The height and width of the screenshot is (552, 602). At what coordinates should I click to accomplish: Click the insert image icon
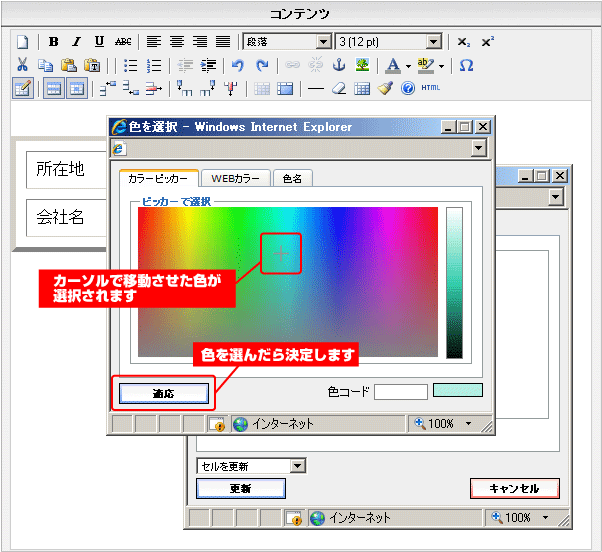tap(362, 65)
